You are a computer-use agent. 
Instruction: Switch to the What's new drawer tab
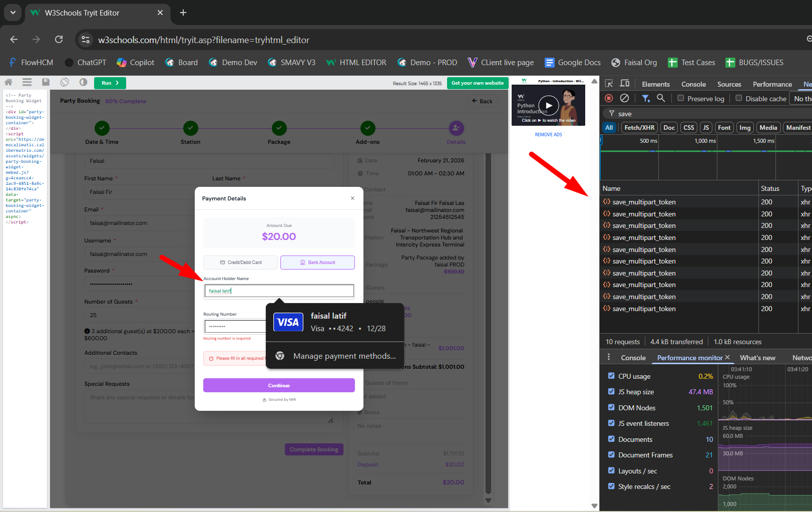click(757, 358)
